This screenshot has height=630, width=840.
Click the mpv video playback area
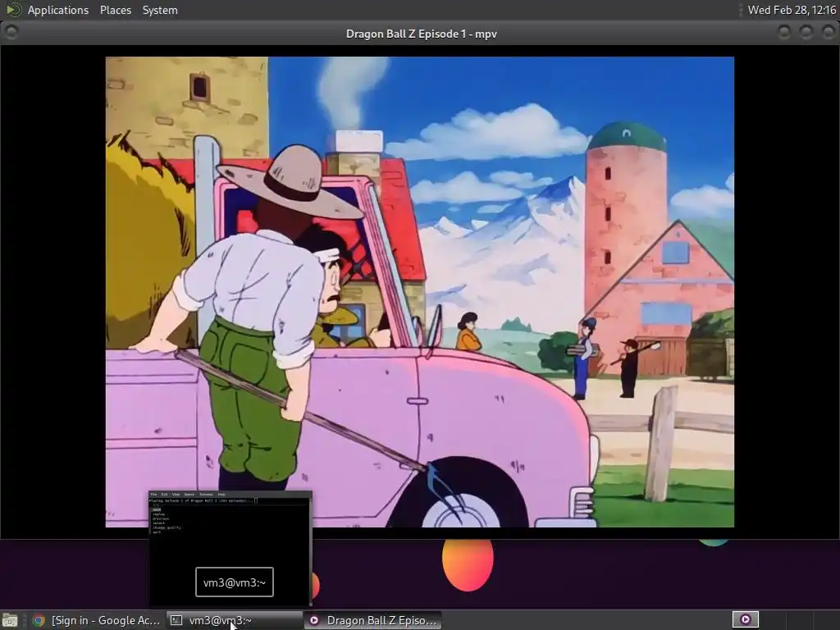click(419, 292)
